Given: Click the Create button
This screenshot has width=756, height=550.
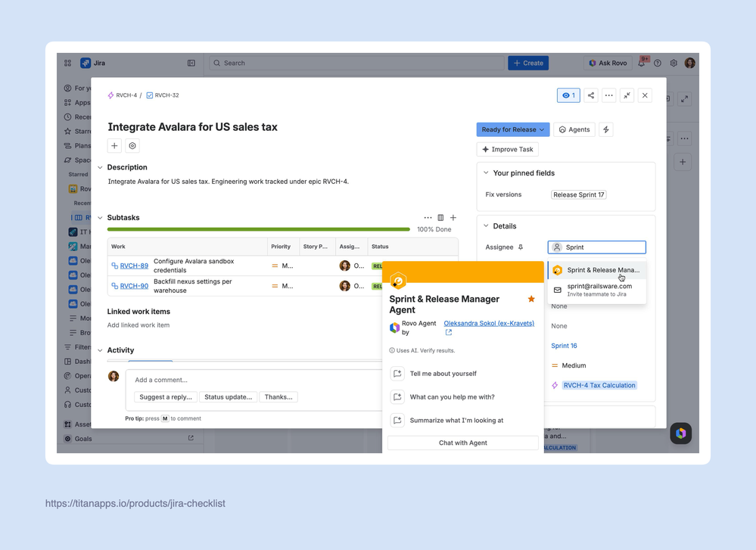Looking at the screenshot, I should [528, 63].
